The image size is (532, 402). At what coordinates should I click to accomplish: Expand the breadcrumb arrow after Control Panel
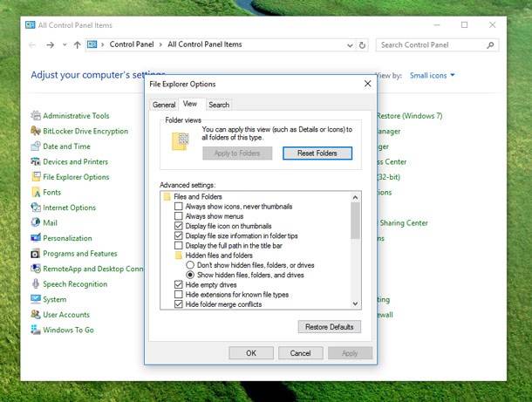pos(160,44)
